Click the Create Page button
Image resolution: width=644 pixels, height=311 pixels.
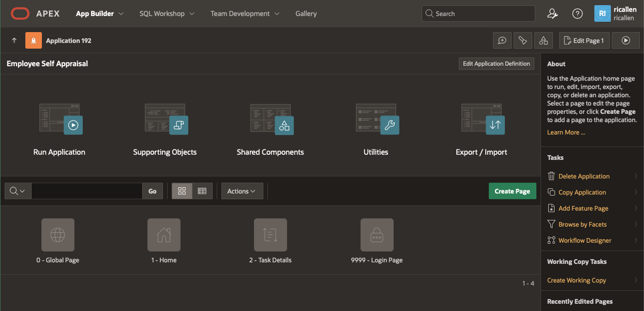point(512,191)
